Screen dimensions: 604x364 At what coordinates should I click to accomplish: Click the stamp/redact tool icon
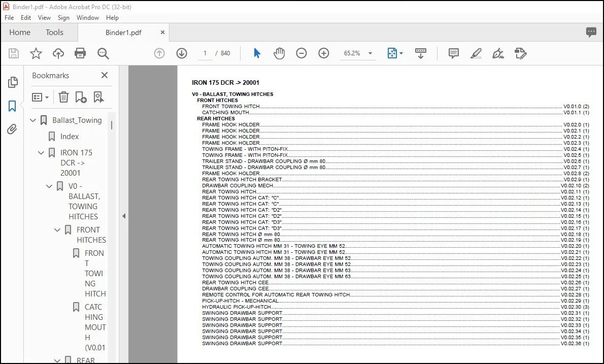point(520,53)
